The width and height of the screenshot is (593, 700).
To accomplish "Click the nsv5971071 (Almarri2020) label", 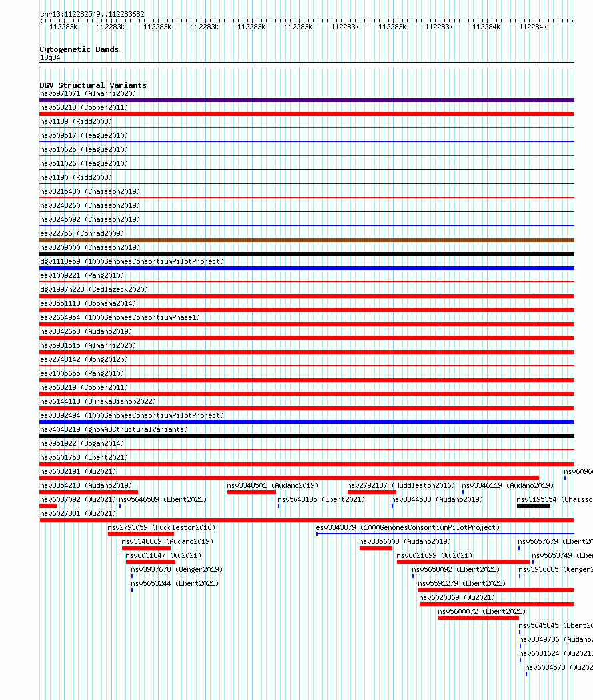I will coord(88,94).
